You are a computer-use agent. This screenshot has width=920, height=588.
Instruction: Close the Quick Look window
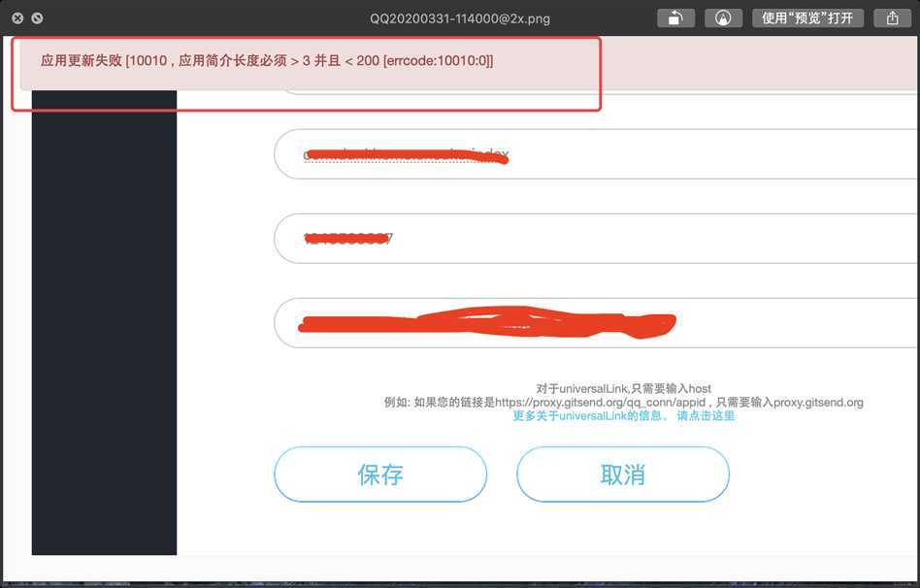[x=17, y=18]
